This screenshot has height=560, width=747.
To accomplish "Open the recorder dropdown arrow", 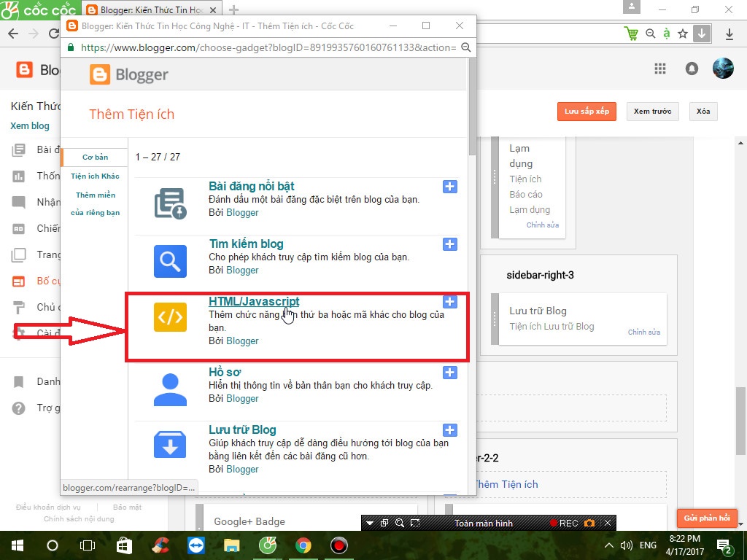I will coord(369,523).
